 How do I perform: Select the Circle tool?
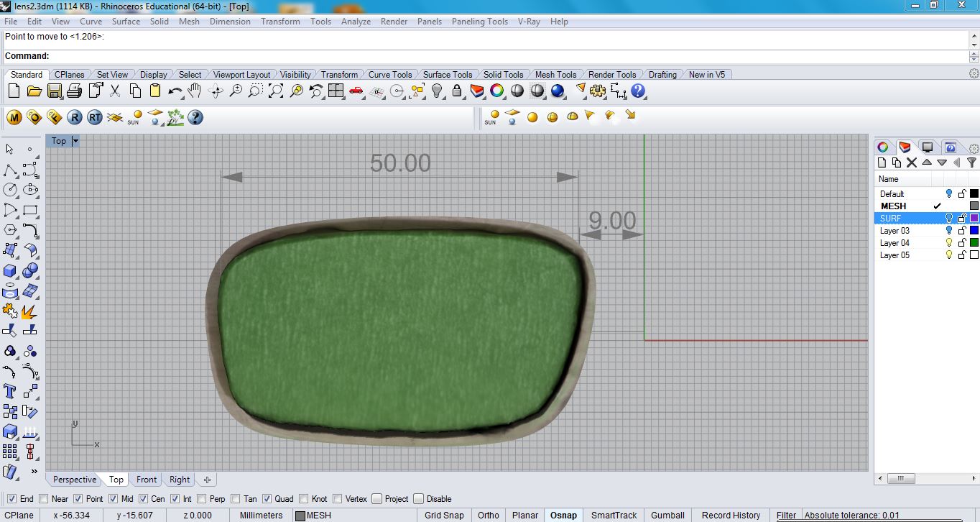pyautogui.click(x=10, y=190)
